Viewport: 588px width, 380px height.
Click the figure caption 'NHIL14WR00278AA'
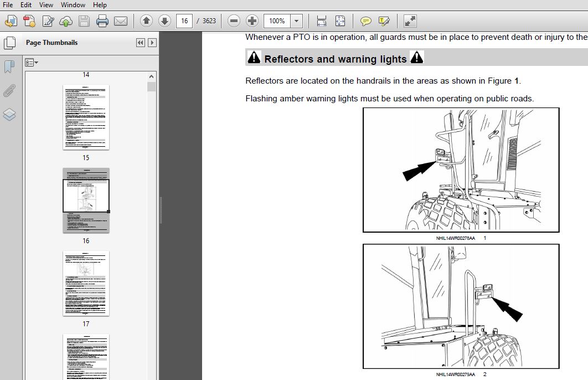pyautogui.click(x=455, y=238)
